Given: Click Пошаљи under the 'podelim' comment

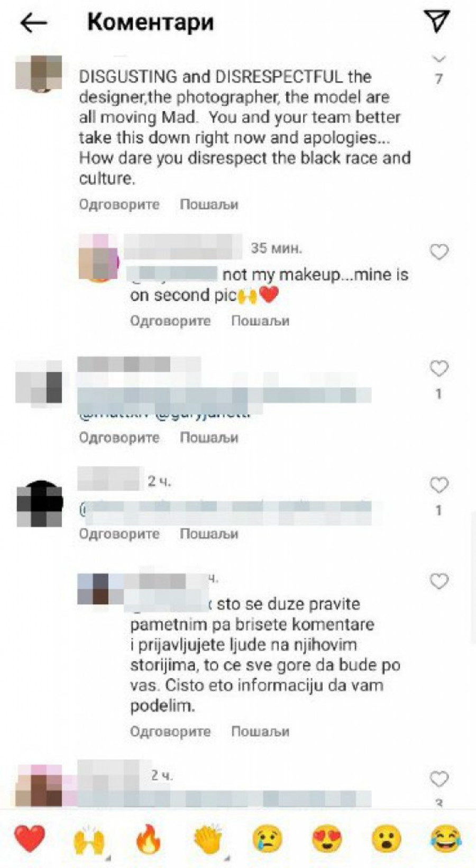Looking at the screenshot, I should pos(260,731).
